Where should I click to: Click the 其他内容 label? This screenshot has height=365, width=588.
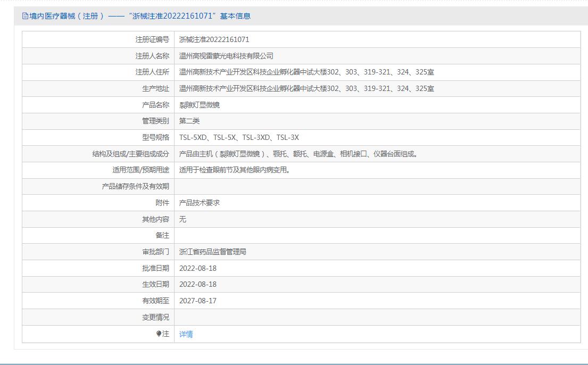coord(155,219)
